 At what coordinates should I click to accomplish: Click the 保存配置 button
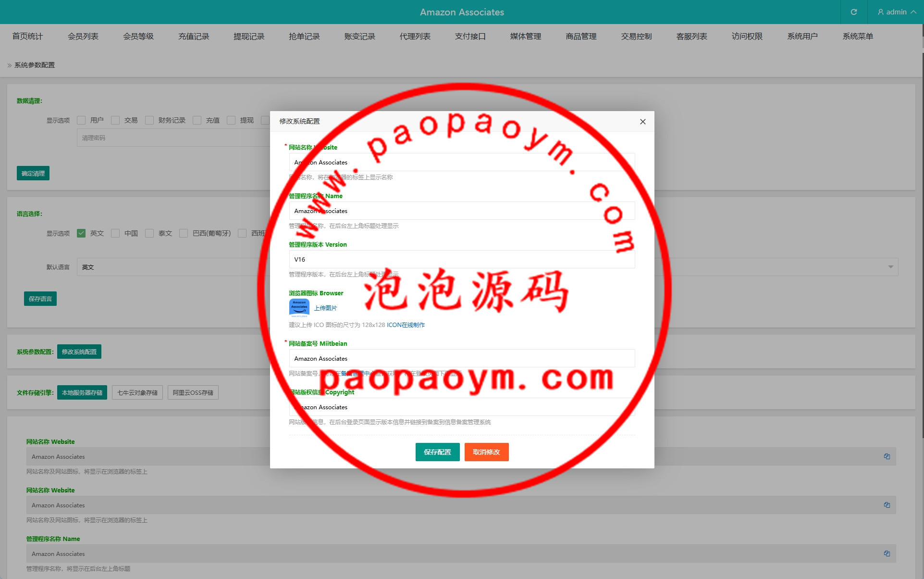pyautogui.click(x=437, y=452)
